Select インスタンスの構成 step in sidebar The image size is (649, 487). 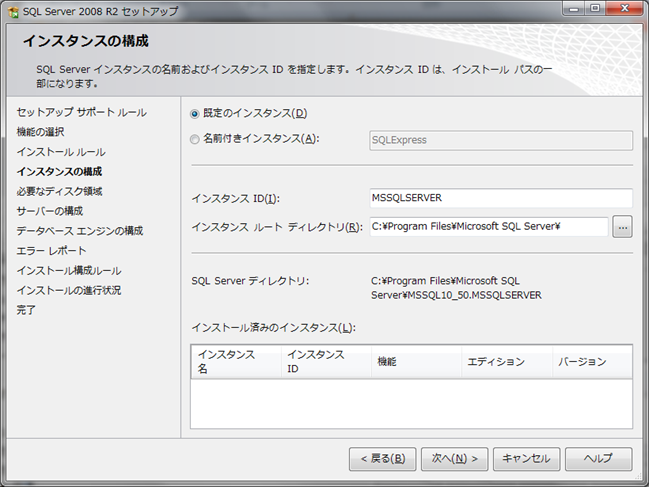click(x=59, y=171)
